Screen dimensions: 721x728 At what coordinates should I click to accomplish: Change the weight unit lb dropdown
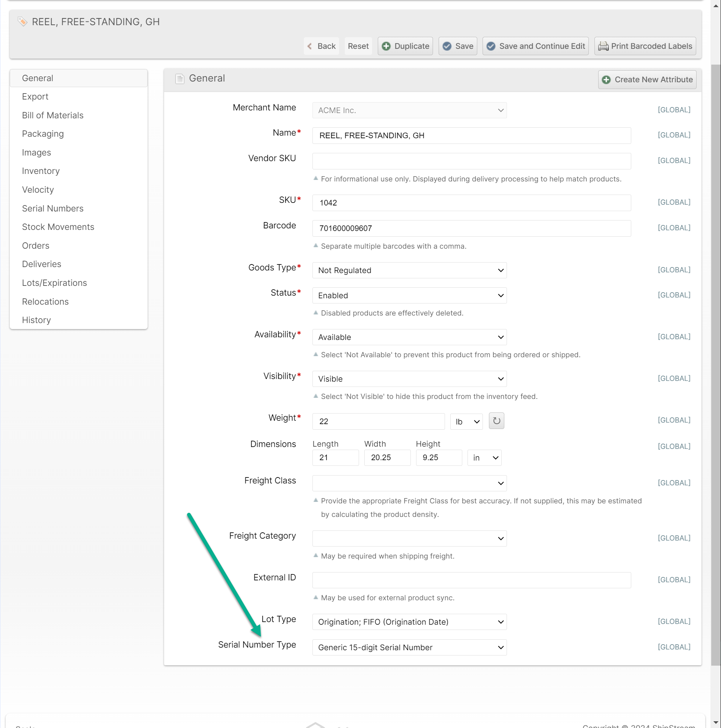(x=466, y=421)
